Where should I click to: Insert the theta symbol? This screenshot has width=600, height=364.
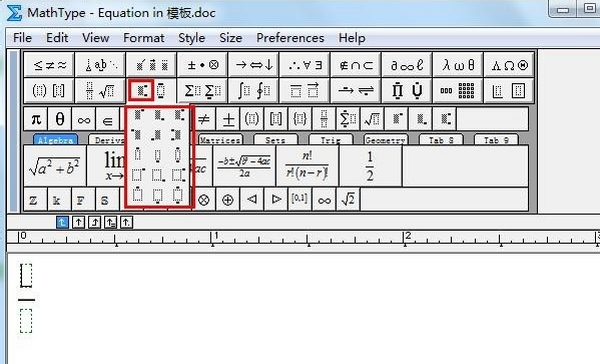click(x=60, y=119)
